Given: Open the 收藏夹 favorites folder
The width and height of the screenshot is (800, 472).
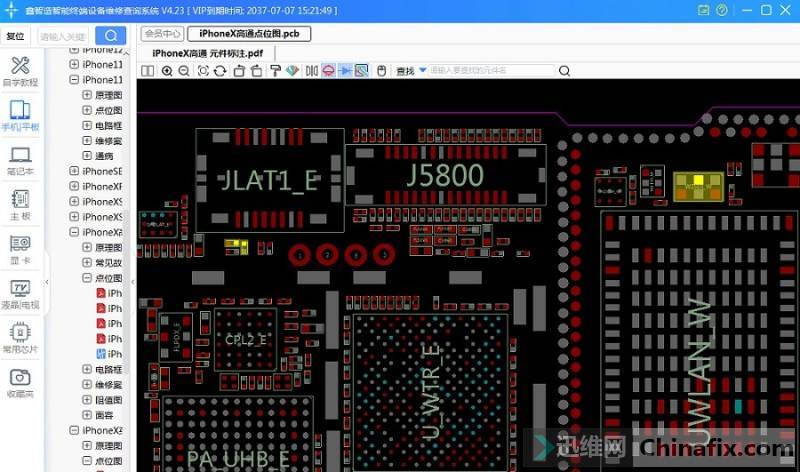Looking at the screenshot, I should (20, 383).
